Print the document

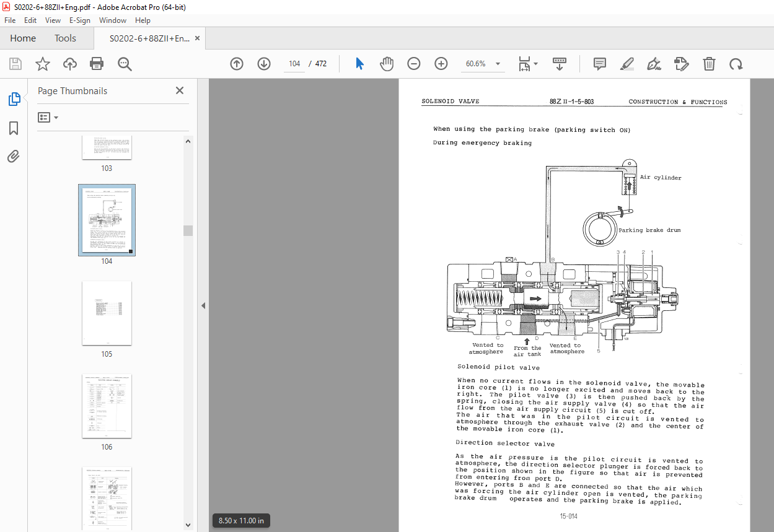(x=97, y=64)
